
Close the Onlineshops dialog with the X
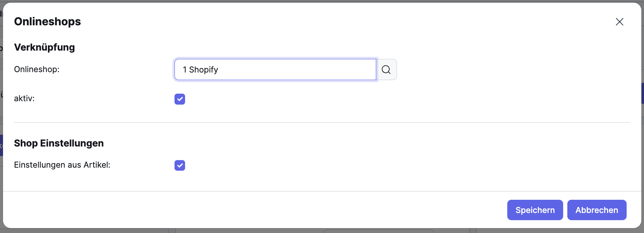[x=619, y=22]
